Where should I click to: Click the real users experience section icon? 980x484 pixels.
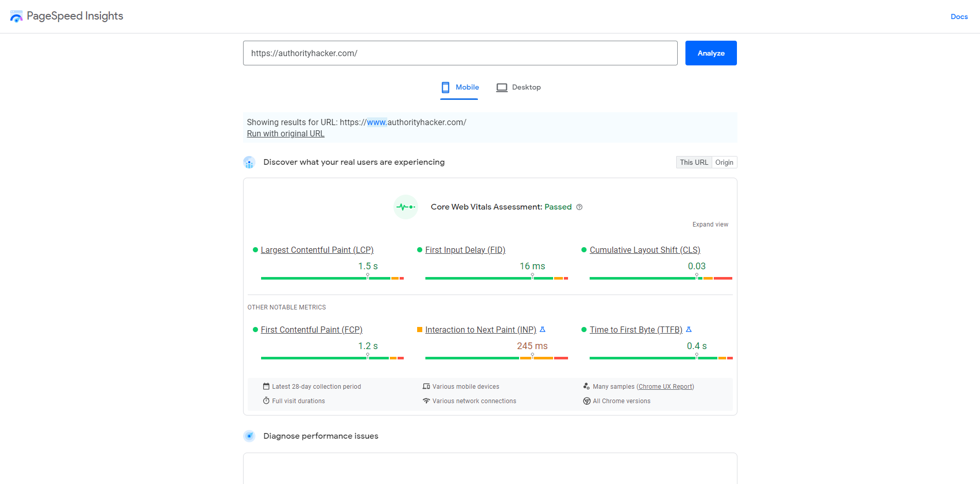coord(249,163)
